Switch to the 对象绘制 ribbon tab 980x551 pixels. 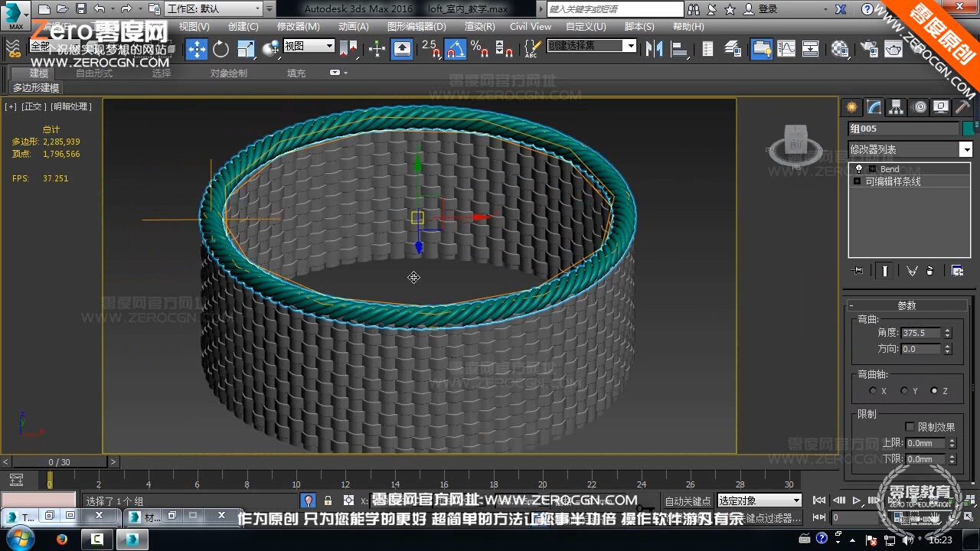pyautogui.click(x=229, y=73)
